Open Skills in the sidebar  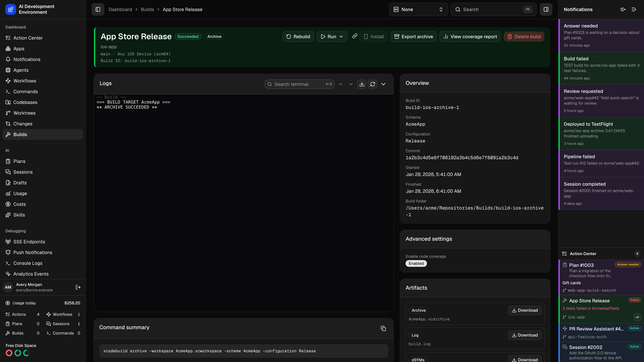[x=43, y=215]
